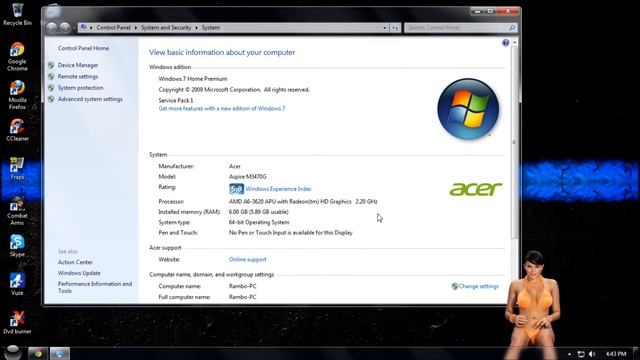Follow the get more features with new edition link
The width and height of the screenshot is (640, 360).
(222, 109)
